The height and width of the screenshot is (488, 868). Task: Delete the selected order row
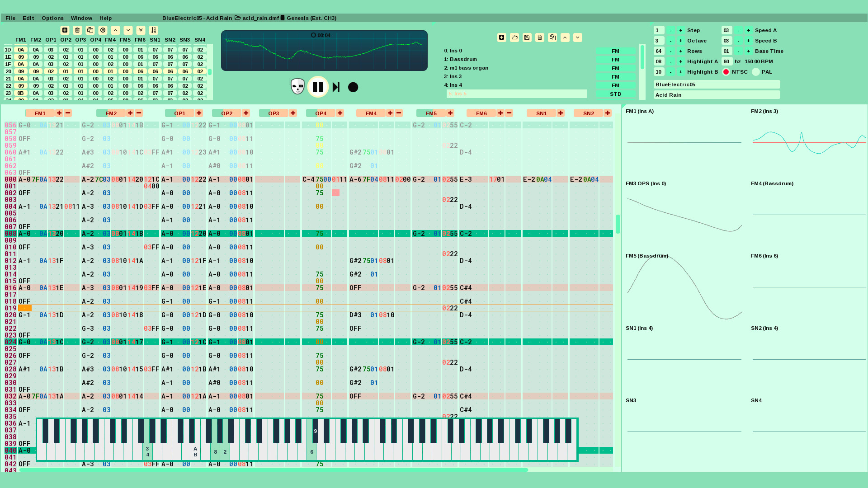[x=77, y=30]
